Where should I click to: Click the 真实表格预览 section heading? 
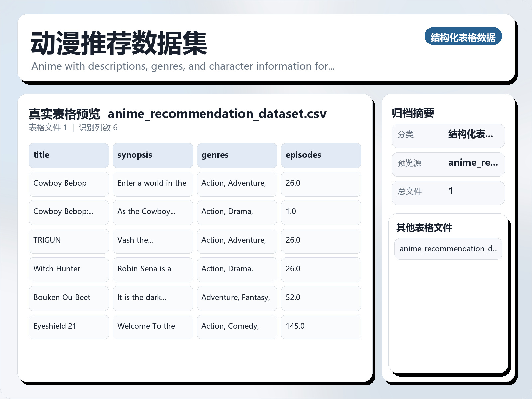click(x=65, y=113)
